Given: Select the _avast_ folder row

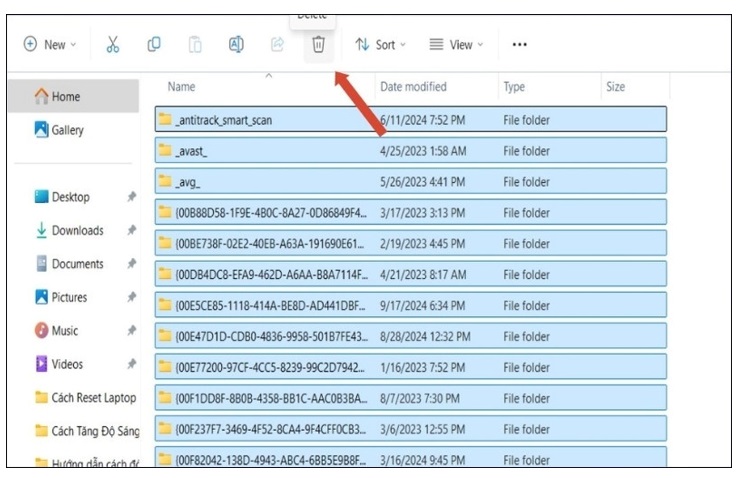Looking at the screenshot, I should pos(191,151).
